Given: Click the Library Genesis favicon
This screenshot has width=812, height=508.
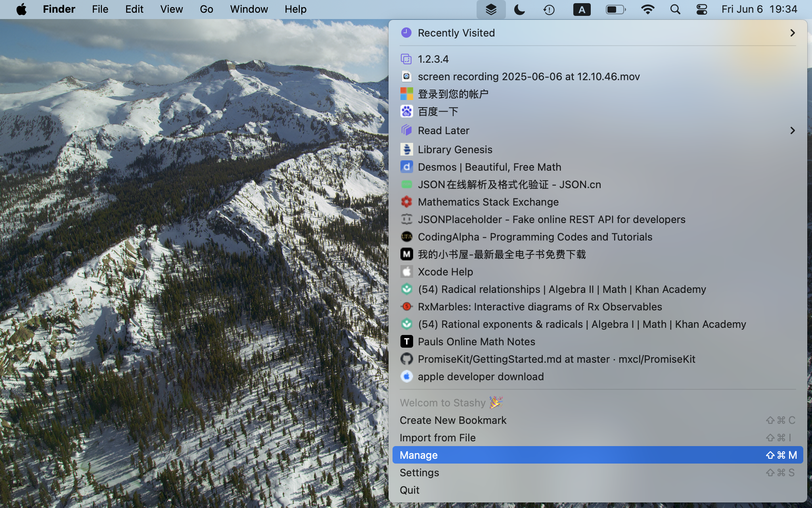Looking at the screenshot, I should [406, 149].
